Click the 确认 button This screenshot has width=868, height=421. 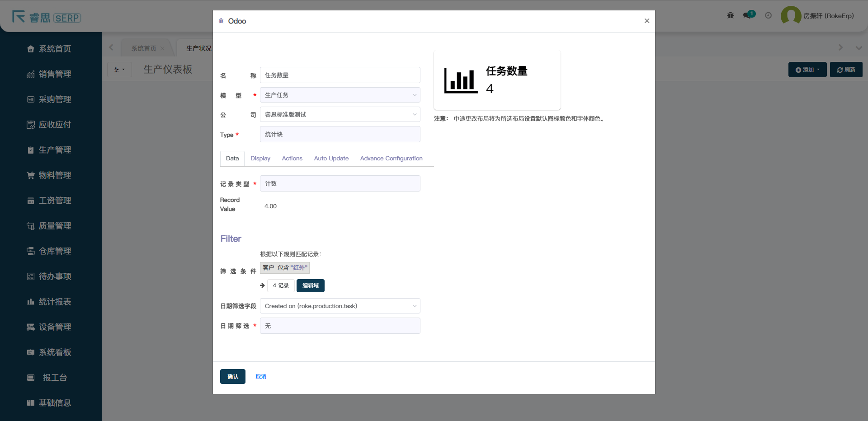232,377
